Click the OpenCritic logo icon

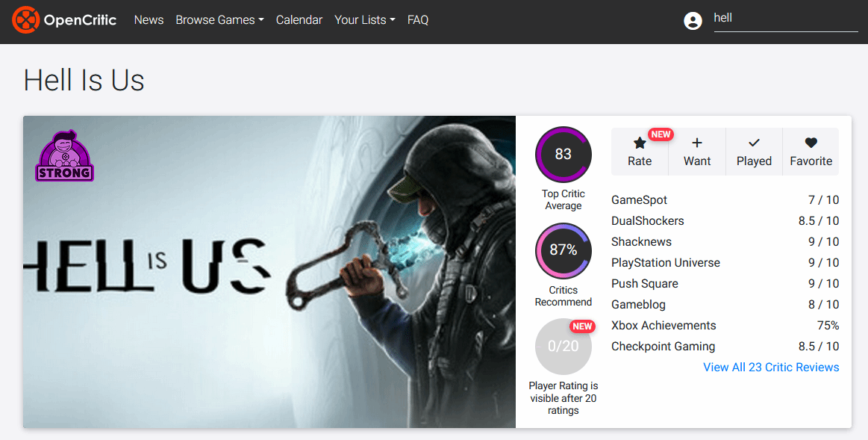coord(26,20)
